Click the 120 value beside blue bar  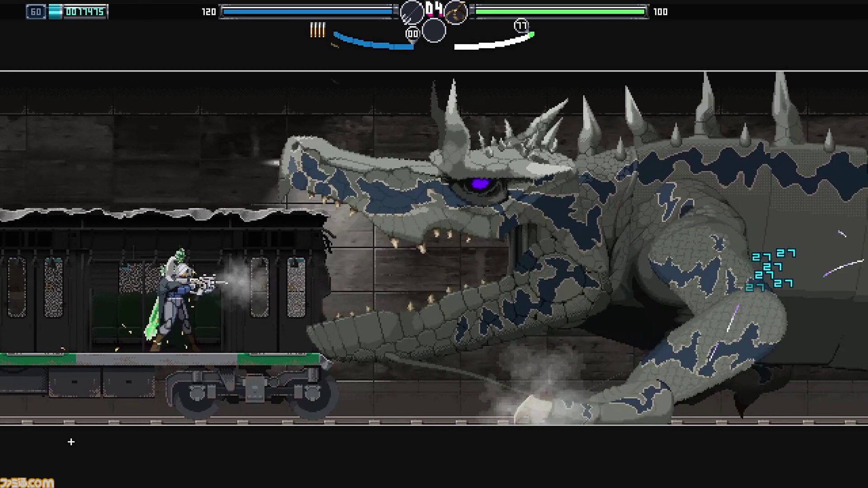point(208,12)
